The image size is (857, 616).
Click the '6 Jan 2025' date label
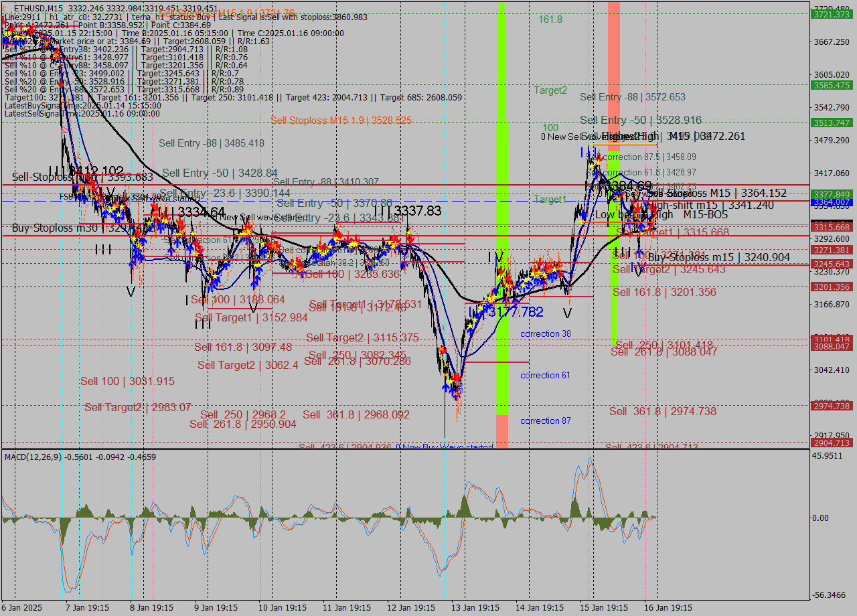click(22, 607)
